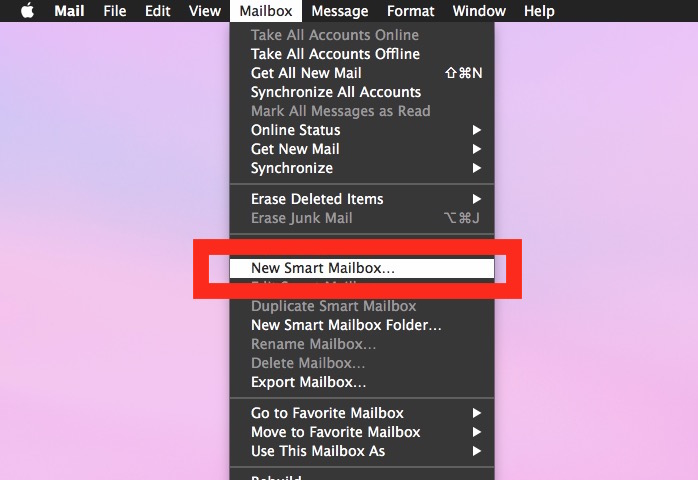Choose Export Mailbox…
The width and height of the screenshot is (698, 480).
point(362,382)
